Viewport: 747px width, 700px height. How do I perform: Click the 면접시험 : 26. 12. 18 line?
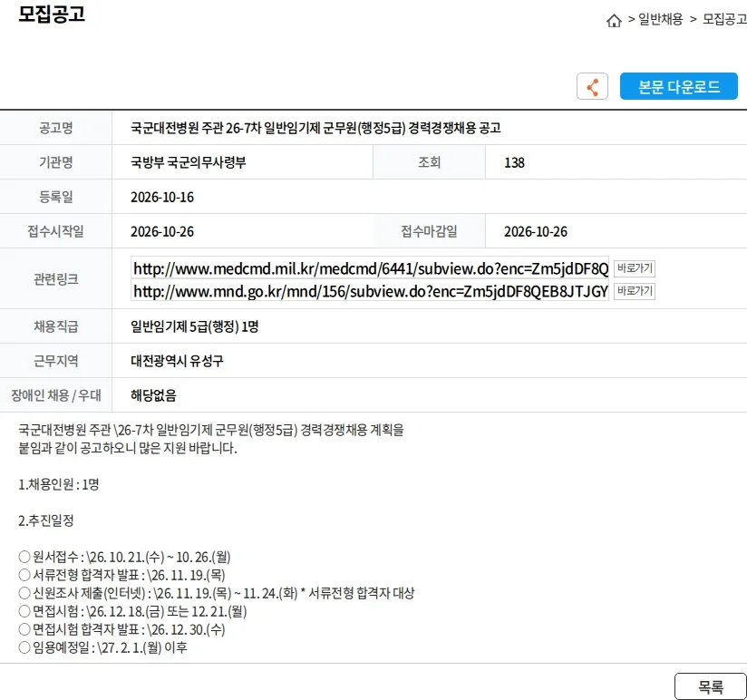coord(132,611)
